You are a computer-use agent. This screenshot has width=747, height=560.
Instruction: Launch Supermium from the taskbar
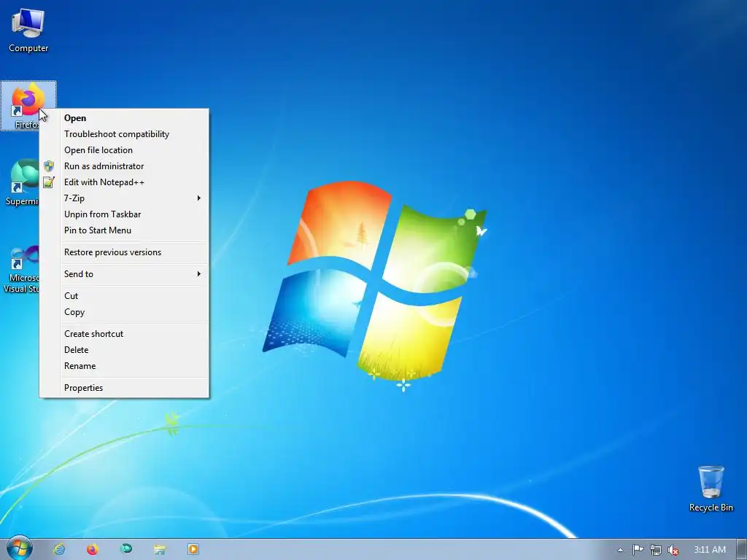[x=126, y=549]
